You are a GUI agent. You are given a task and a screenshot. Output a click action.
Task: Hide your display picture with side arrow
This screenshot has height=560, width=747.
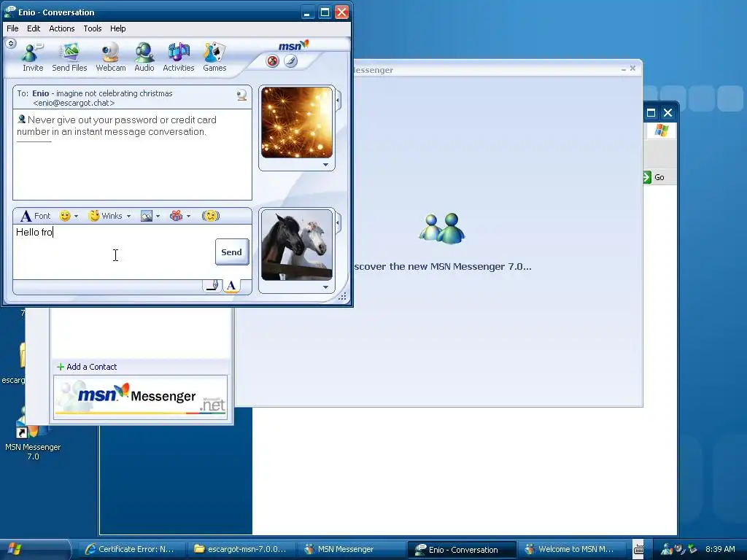click(x=338, y=222)
